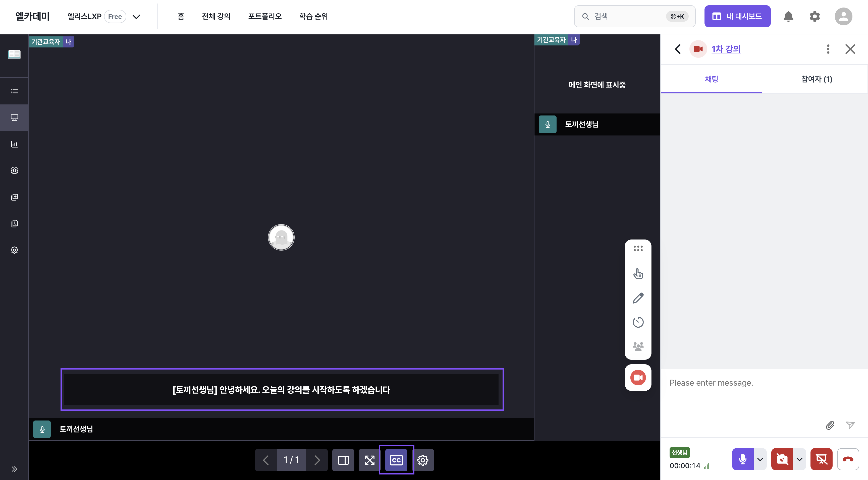Click the 기관교육자 label on main video
Image resolution: width=868 pixels, height=480 pixels.
45,42
